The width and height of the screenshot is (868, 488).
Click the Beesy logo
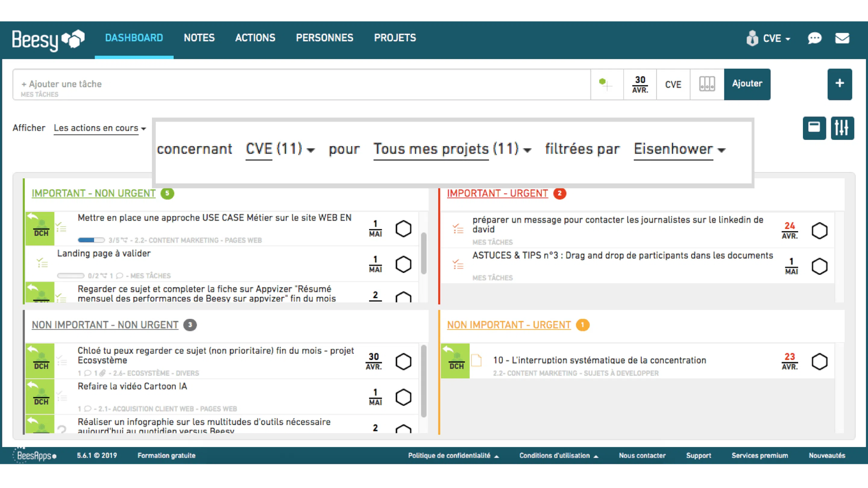coord(48,39)
